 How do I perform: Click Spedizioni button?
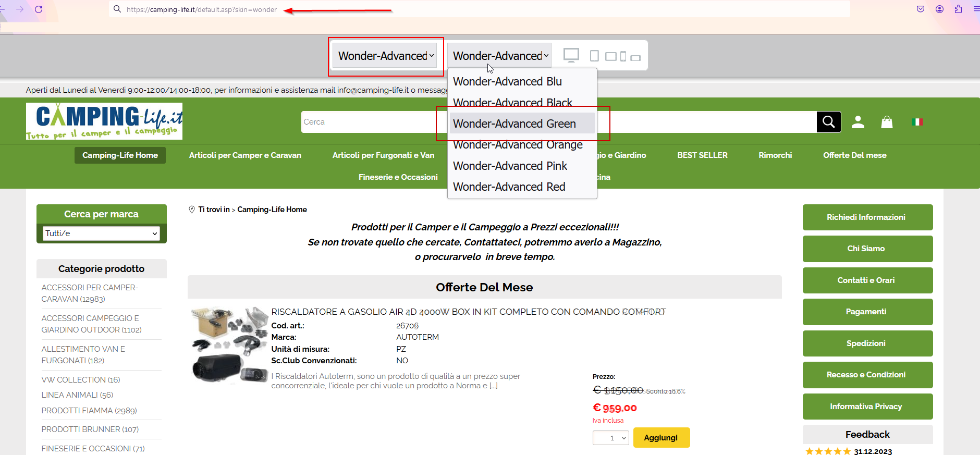[x=867, y=343]
